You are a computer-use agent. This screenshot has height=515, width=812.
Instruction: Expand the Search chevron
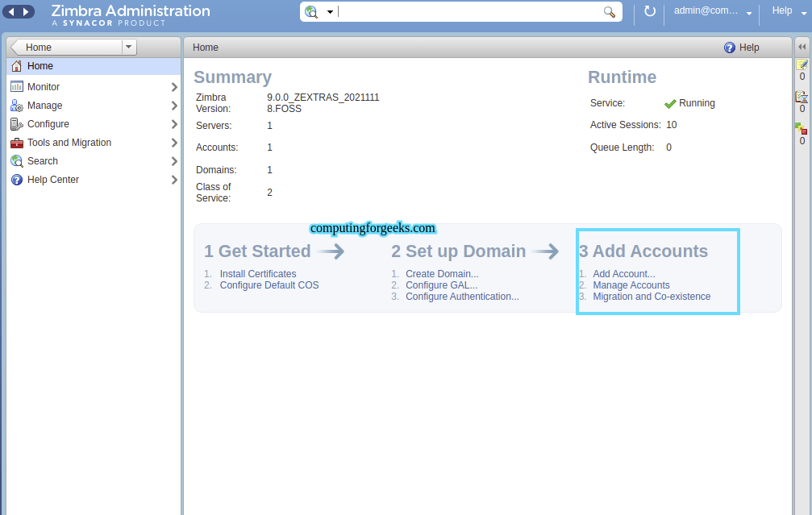(x=174, y=161)
